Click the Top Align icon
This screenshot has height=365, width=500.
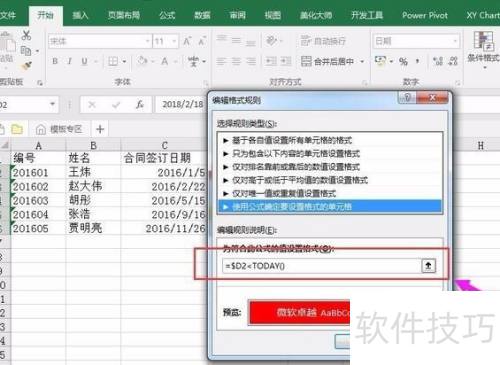tap(221, 38)
